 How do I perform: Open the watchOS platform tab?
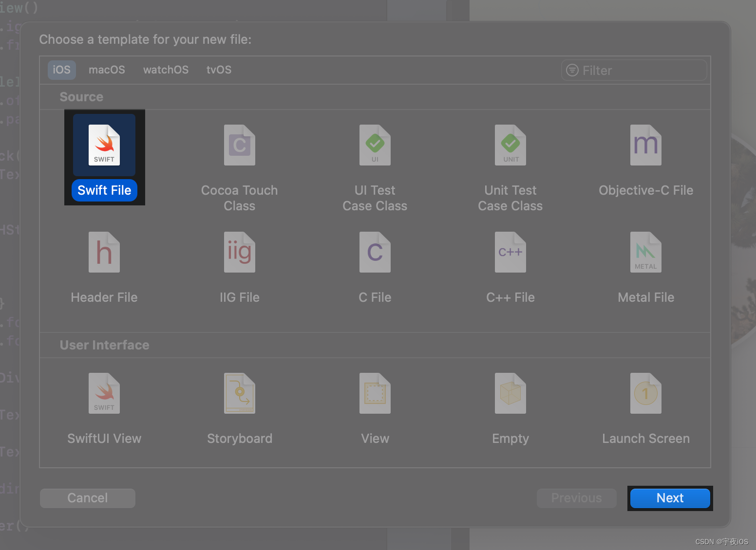pyautogui.click(x=166, y=70)
